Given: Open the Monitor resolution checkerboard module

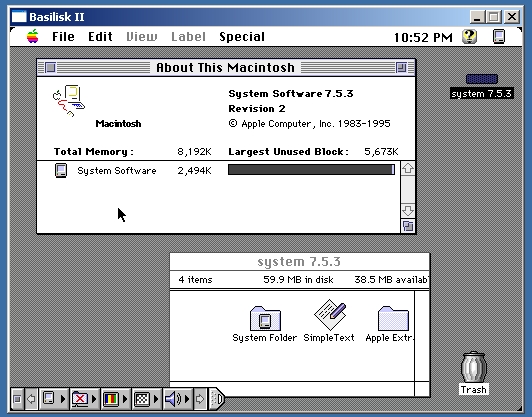Looking at the screenshot, I should (147, 399).
